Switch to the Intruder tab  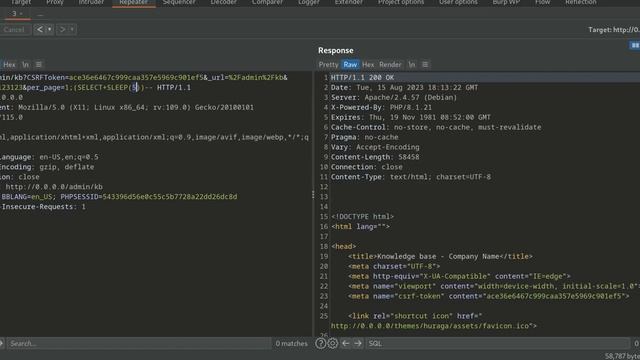pos(91,2)
